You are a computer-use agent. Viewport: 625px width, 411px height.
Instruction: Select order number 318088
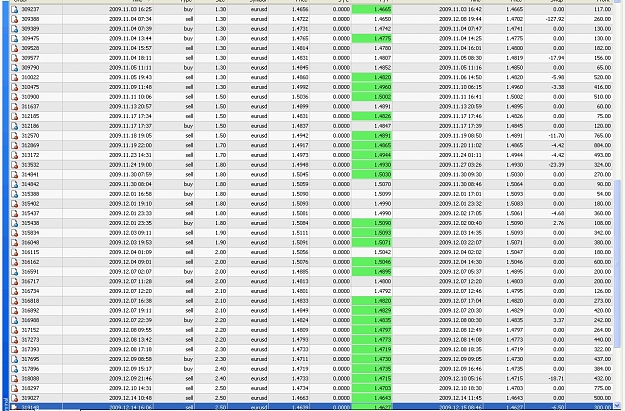(x=30, y=379)
